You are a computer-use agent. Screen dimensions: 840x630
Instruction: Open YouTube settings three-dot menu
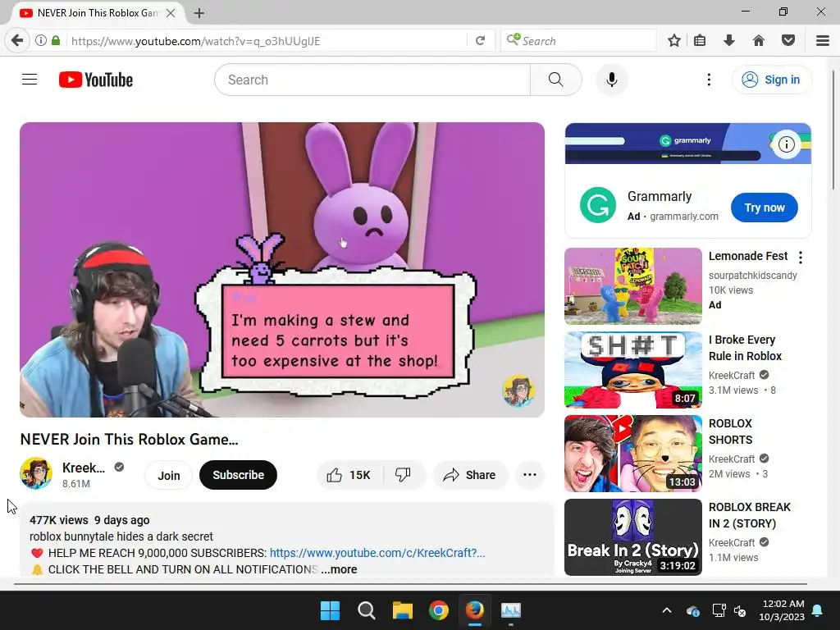[x=709, y=80]
